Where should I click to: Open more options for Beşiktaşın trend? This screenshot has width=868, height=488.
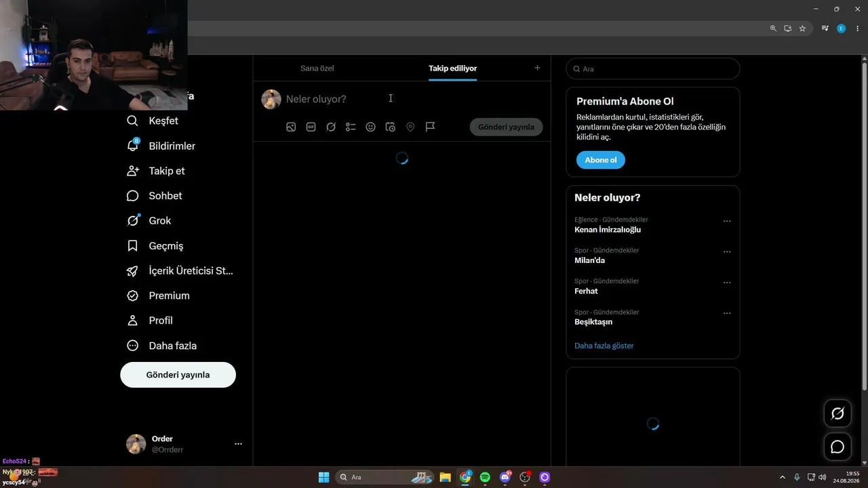click(x=727, y=313)
